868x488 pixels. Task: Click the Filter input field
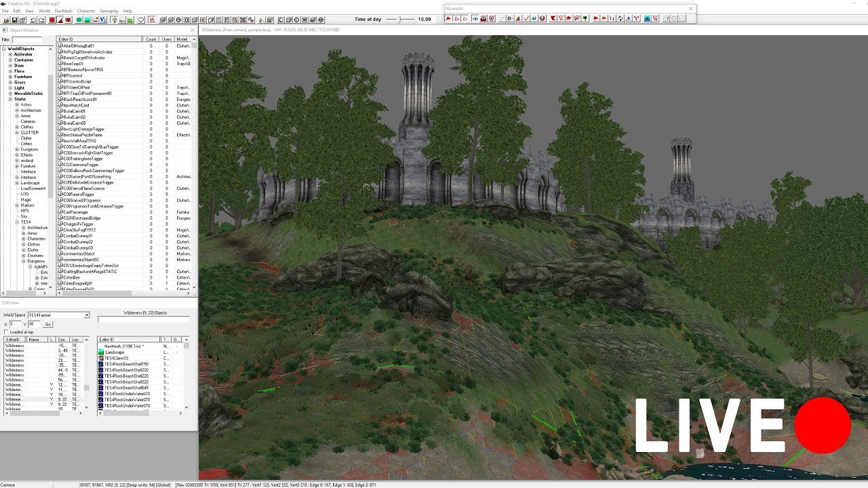(26, 40)
